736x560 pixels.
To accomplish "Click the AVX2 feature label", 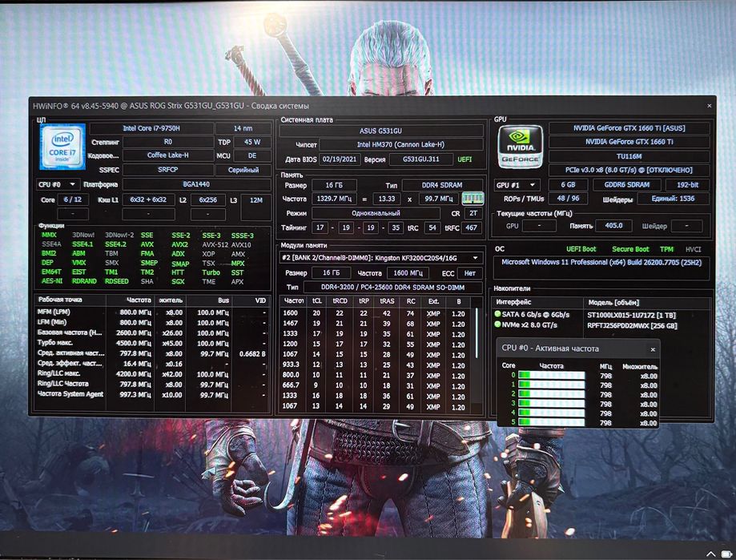I will click(179, 244).
